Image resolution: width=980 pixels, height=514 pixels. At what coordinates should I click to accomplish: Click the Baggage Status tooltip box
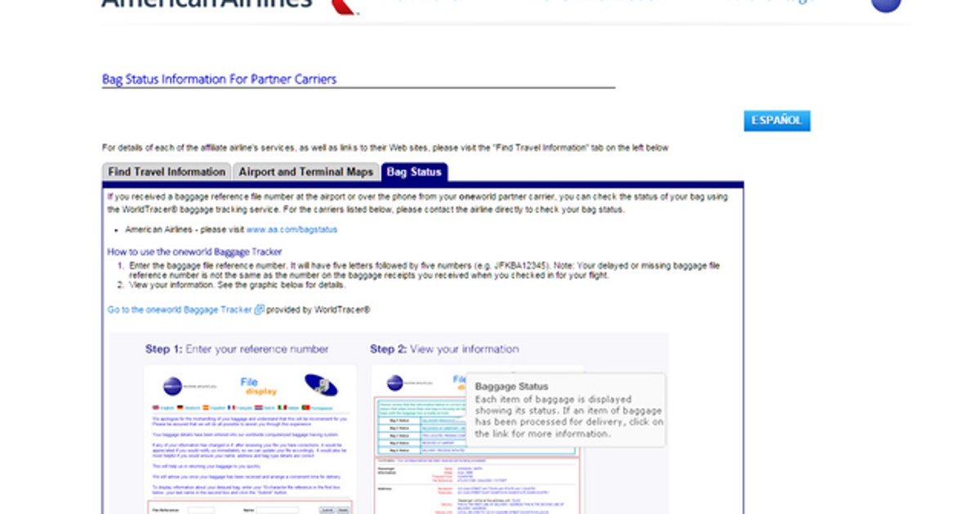[566, 410]
